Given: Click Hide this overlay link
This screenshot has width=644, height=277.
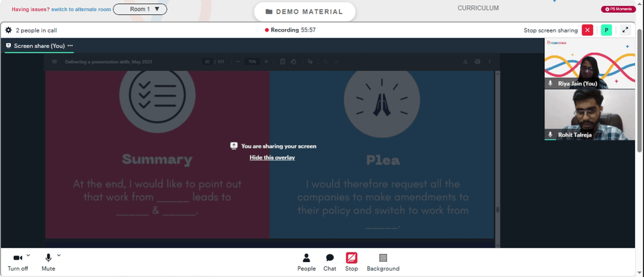Looking at the screenshot, I should (272, 157).
